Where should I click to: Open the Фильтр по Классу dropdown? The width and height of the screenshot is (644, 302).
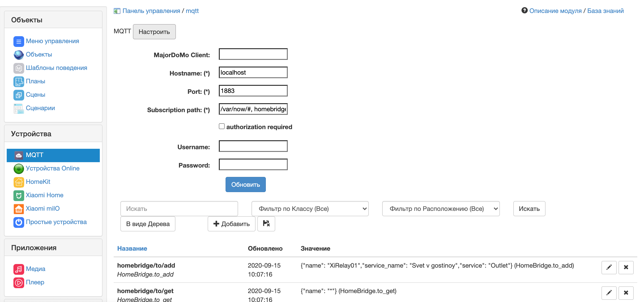310,209
